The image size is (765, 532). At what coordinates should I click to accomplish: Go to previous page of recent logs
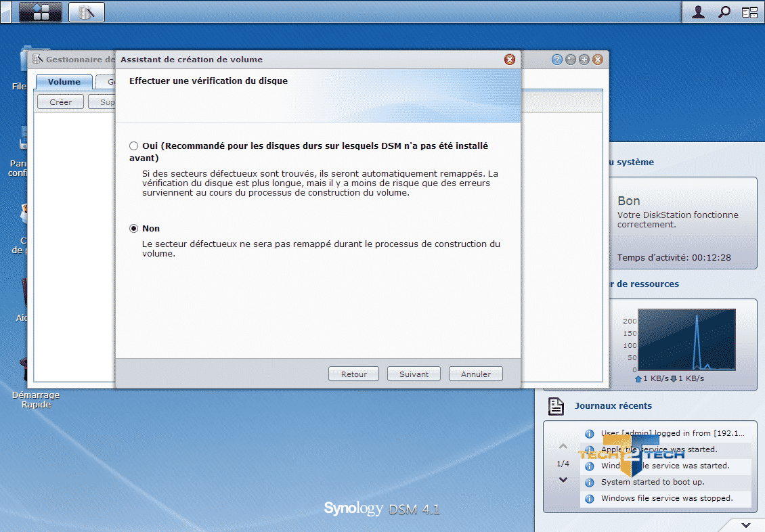563,446
